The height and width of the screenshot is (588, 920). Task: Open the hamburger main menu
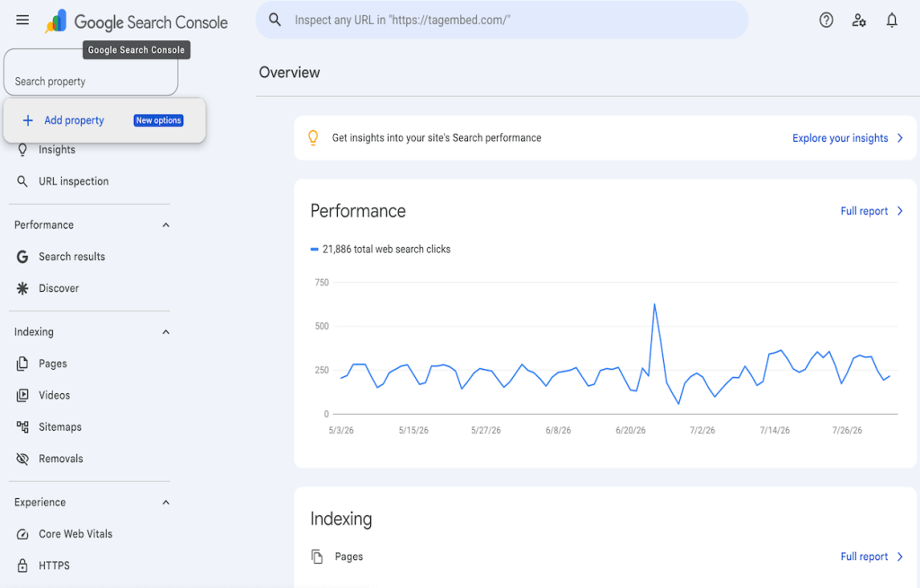click(x=22, y=21)
